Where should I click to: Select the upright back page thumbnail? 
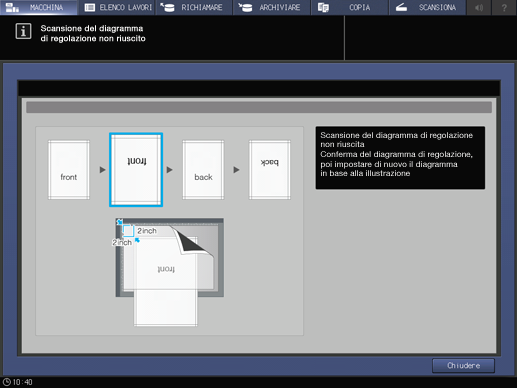pyautogui.click(x=203, y=170)
